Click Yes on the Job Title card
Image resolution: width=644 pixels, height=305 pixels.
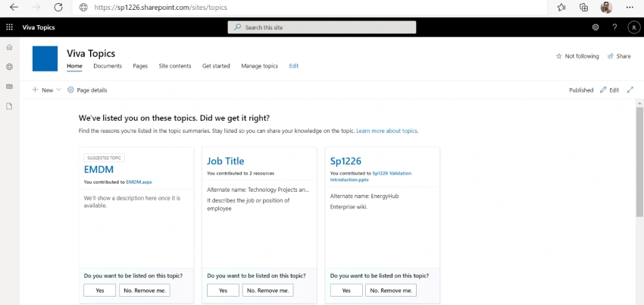click(x=223, y=290)
